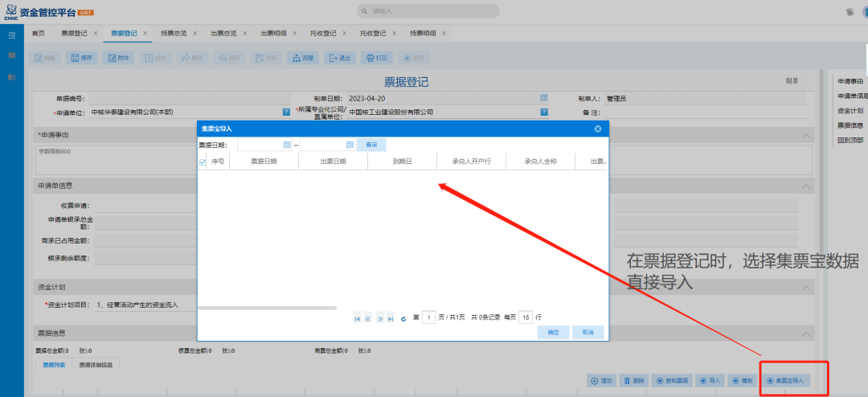Open the start date calendar picker in dialog
This screenshot has width=868, height=397.
tap(287, 145)
